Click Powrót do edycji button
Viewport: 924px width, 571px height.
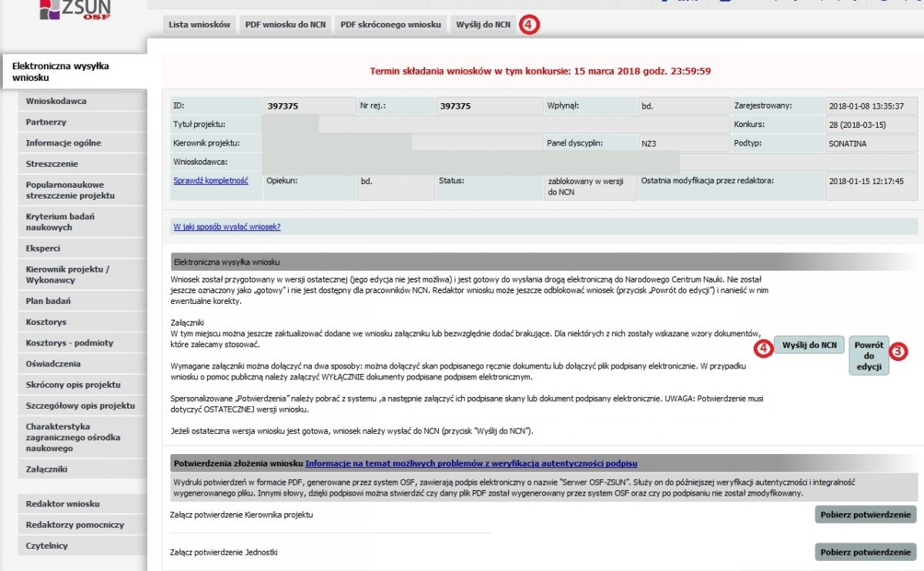tap(869, 356)
